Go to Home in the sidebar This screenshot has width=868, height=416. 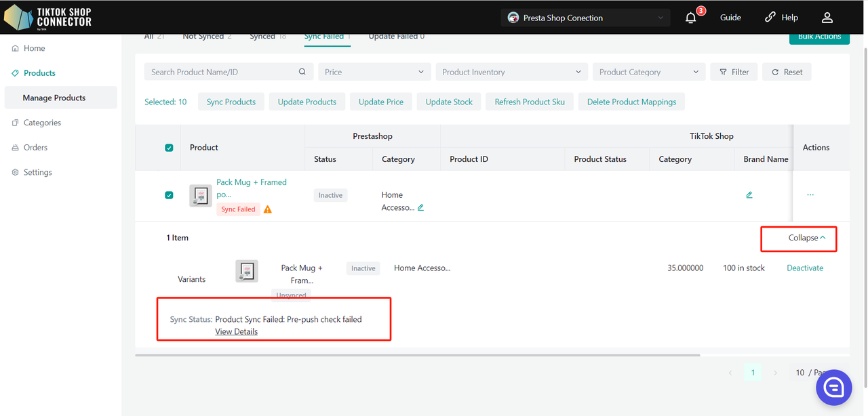click(x=34, y=48)
